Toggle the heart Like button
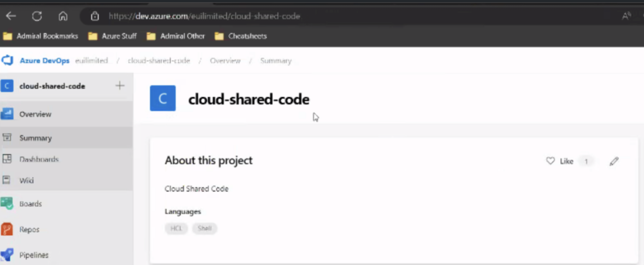 click(x=550, y=161)
